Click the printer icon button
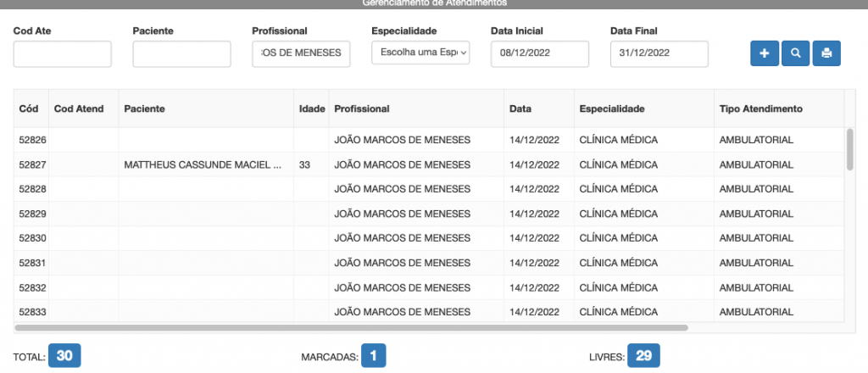This screenshot has height=373, width=868. [x=826, y=53]
